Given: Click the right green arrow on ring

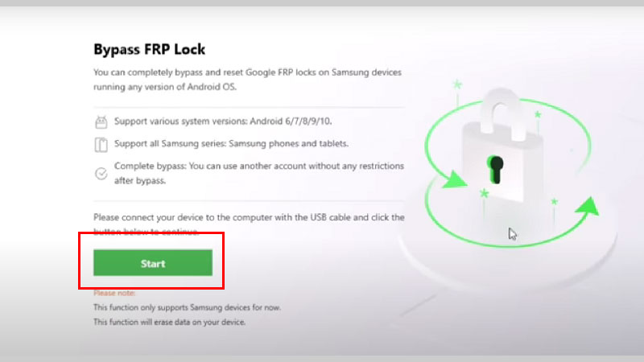Looking at the screenshot, I should click(x=588, y=206).
